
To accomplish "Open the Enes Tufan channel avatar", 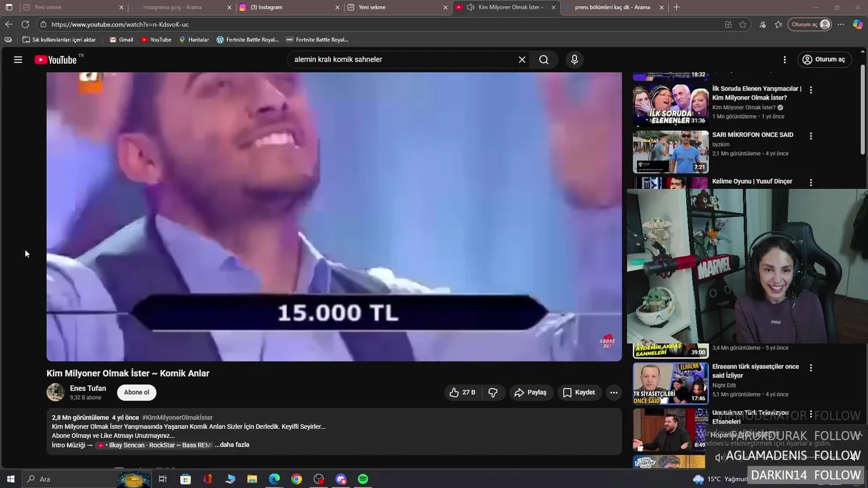I will [x=56, y=392].
